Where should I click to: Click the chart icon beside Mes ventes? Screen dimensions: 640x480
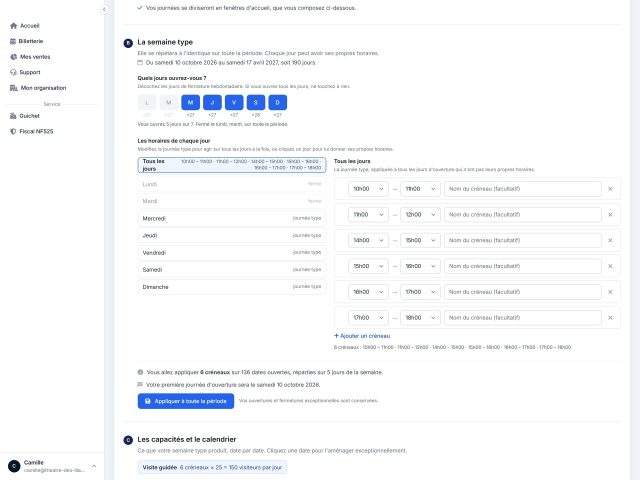[x=13, y=57]
